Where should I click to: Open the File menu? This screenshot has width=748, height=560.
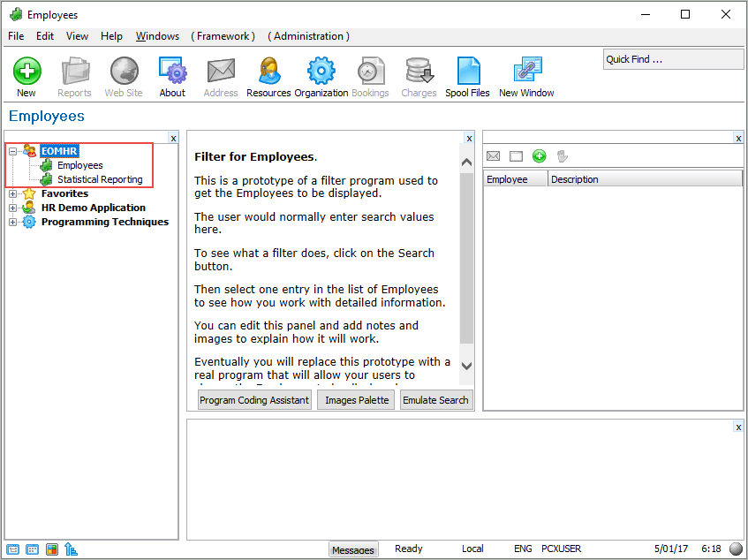tap(16, 36)
